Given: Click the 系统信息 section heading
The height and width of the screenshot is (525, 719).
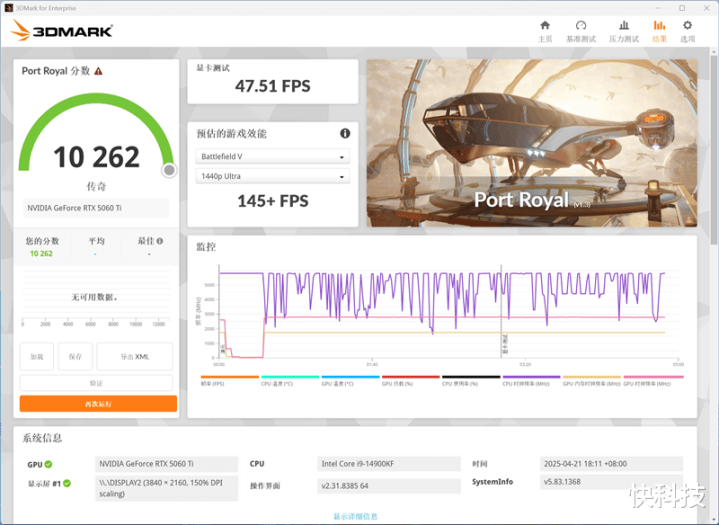Looking at the screenshot, I should coord(42,438).
